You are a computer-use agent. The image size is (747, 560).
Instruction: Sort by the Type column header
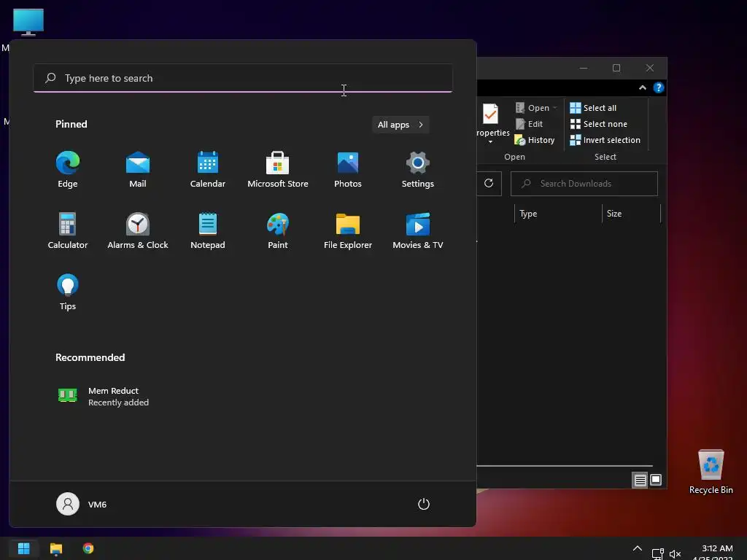(x=558, y=214)
